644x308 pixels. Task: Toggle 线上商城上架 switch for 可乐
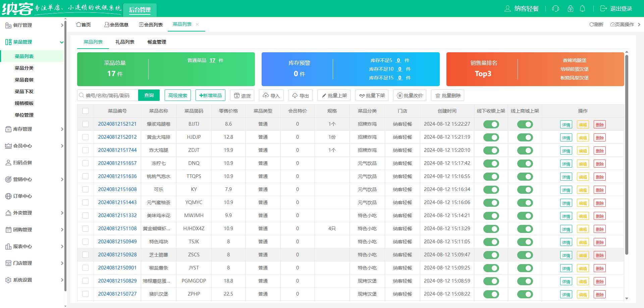pyautogui.click(x=525, y=190)
